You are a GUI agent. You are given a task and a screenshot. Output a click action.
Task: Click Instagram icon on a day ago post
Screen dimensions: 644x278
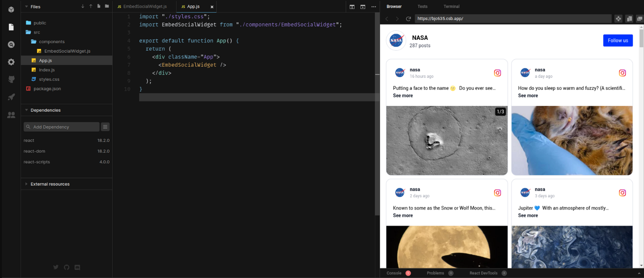pyautogui.click(x=622, y=73)
